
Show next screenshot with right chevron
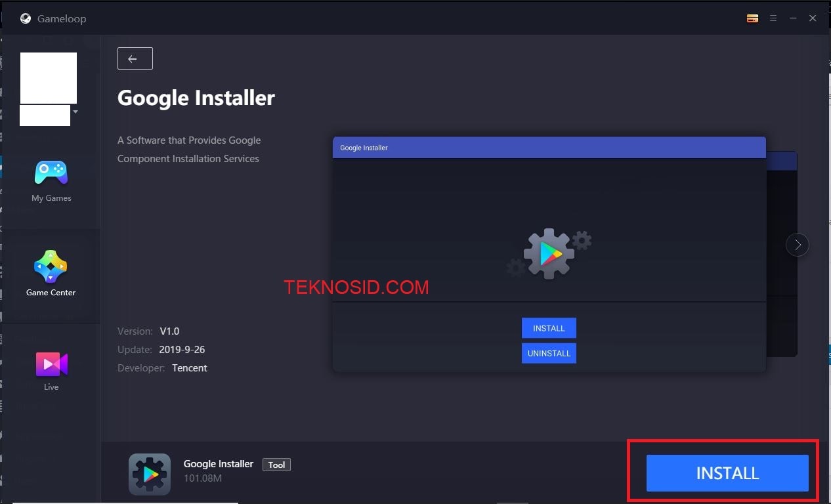tap(798, 245)
